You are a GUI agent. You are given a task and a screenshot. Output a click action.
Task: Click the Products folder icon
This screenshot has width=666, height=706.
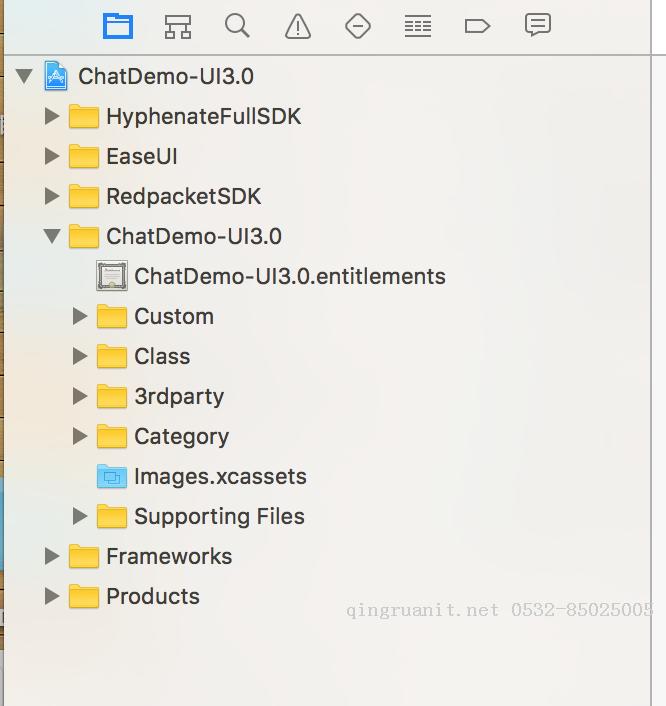[84, 596]
